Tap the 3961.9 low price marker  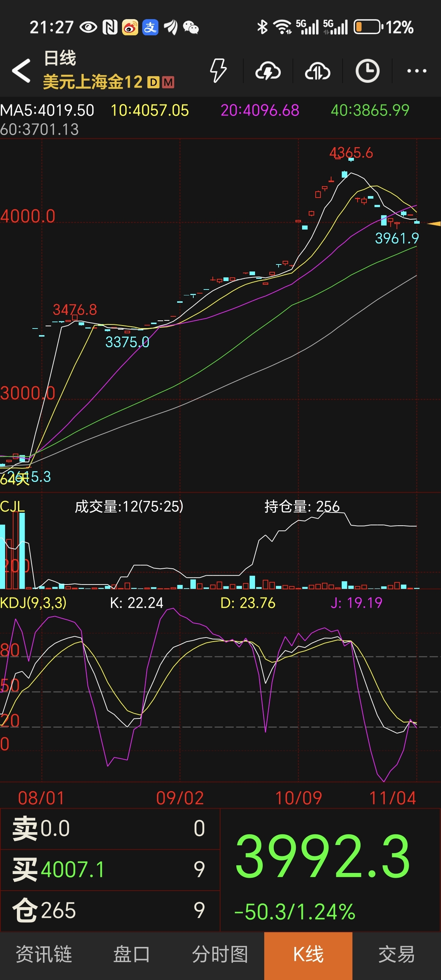coord(397,238)
